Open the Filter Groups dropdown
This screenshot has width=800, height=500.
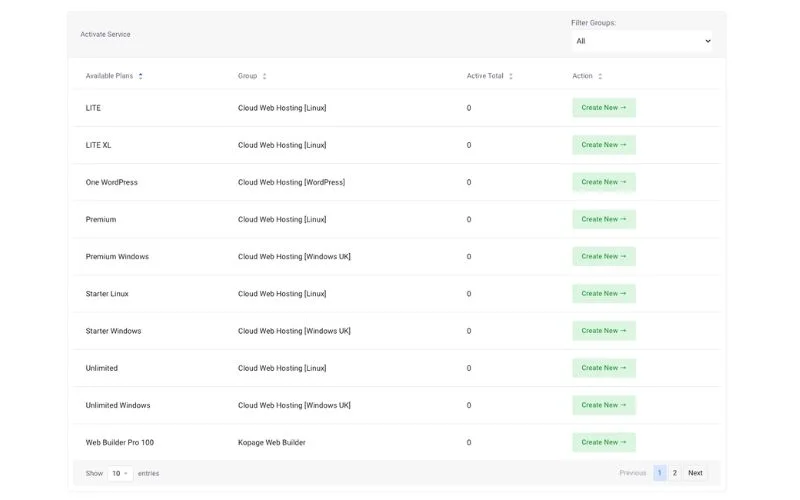[x=642, y=41]
